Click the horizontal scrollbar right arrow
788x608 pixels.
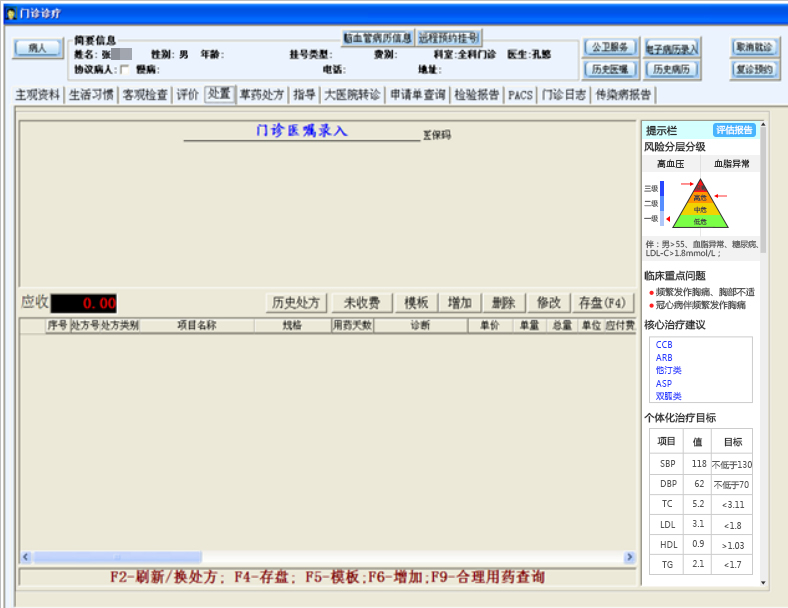pyautogui.click(x=629, y=557)
